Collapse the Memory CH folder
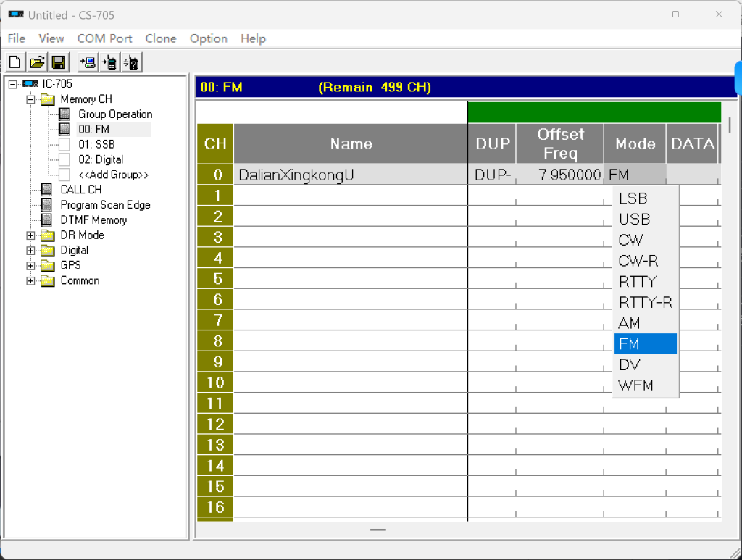The width and height of the screenshot is (742, 560). tap(30, 99)
